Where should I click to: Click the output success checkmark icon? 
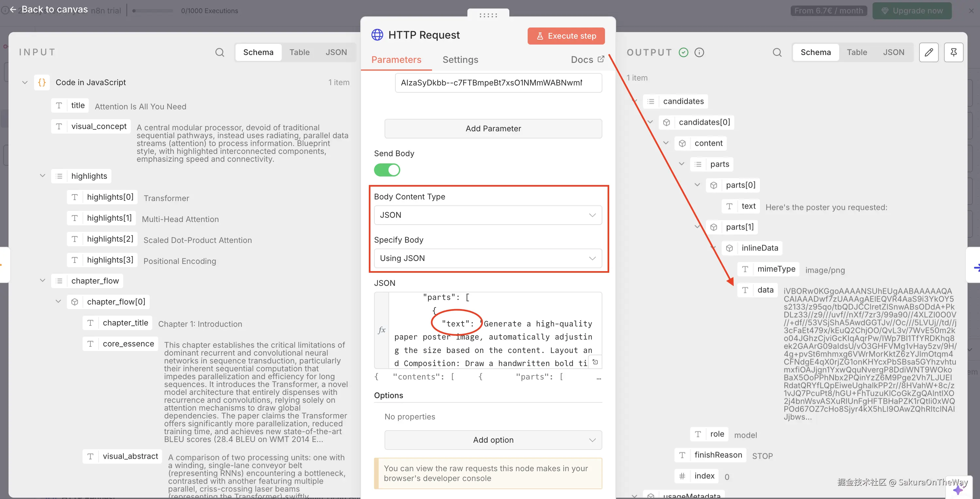(684, 52)
